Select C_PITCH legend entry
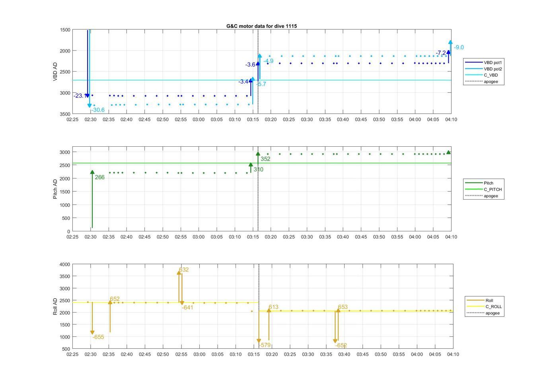557x392 pixels. click(x=484, y=189)
